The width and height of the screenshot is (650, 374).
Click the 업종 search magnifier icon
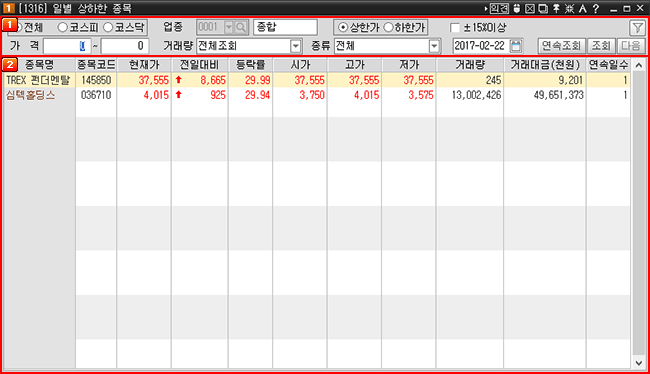click(240, 27)
